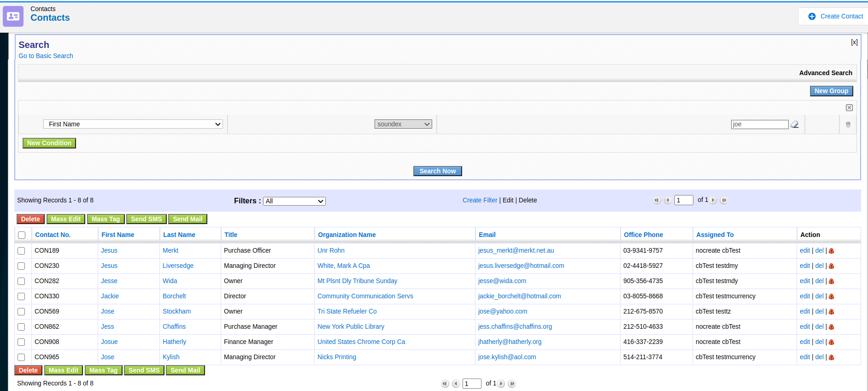Add a condition with New Condition button
868x391 pixels.
point(49,143)
